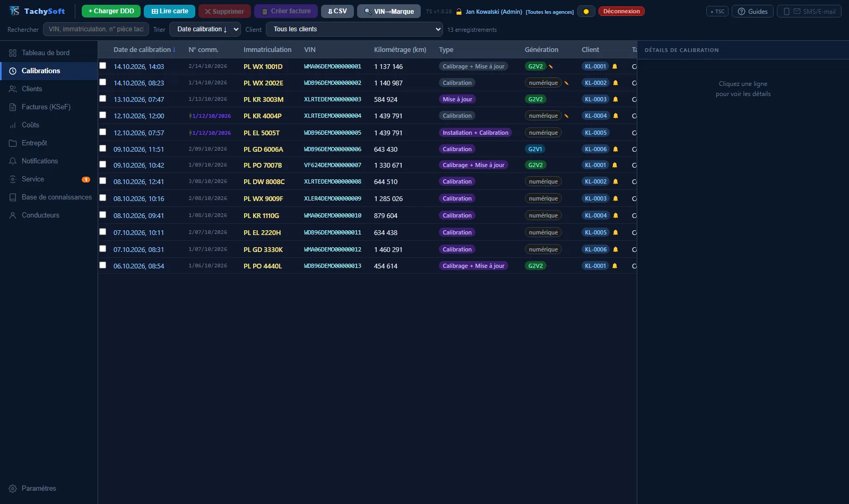Open the Service section
849x504 pixels.
49,179
